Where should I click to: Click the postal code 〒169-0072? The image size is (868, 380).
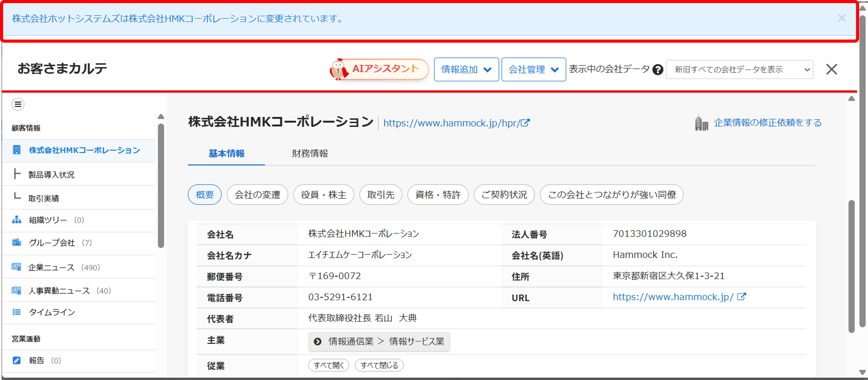[x=335, y=276]
